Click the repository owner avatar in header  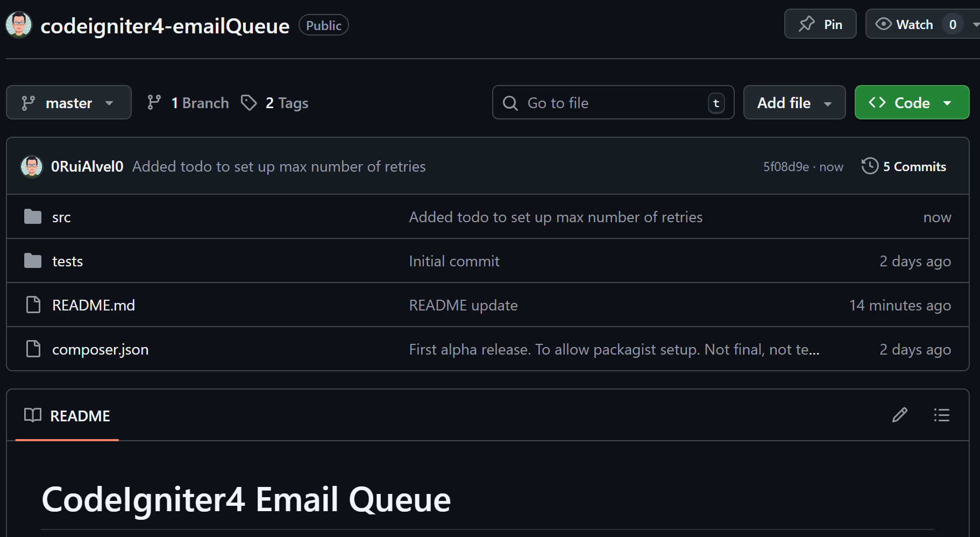click(x=19, y=25)
